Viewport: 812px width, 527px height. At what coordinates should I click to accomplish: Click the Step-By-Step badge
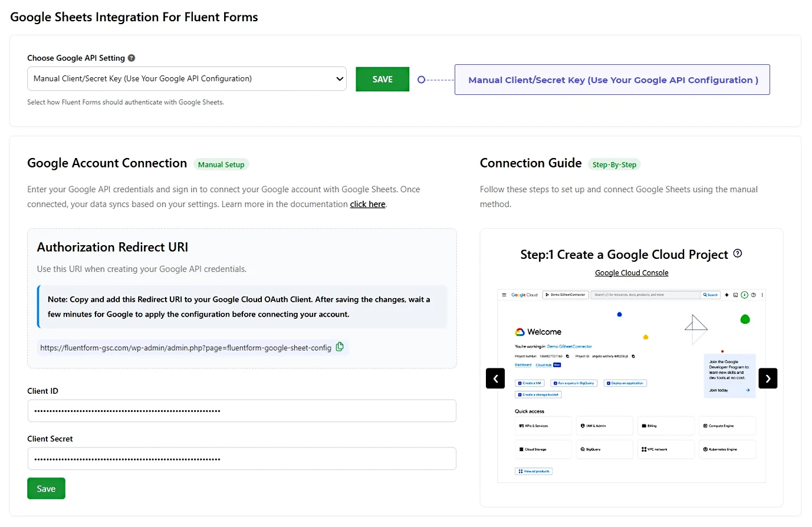(x=614, y=164)
